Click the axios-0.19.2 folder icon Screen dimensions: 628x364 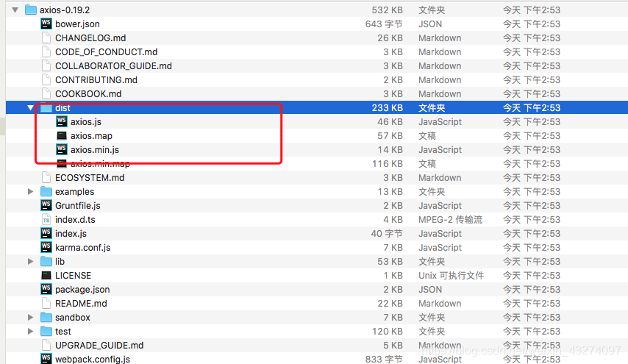coord(31,10)
